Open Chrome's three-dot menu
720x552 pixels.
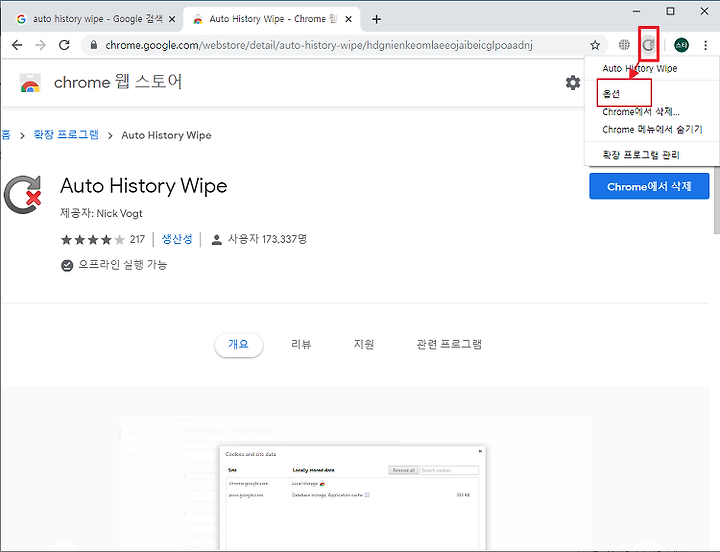[705, 45]
